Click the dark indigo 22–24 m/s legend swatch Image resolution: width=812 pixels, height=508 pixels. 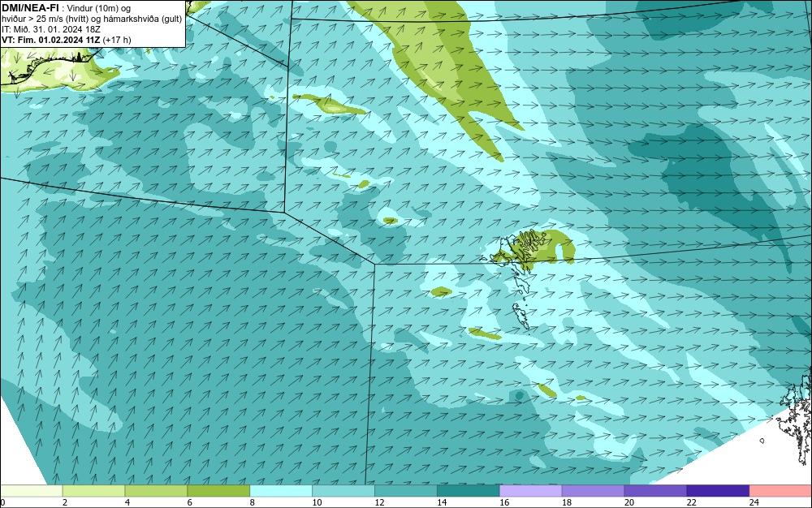coord(718,490)
